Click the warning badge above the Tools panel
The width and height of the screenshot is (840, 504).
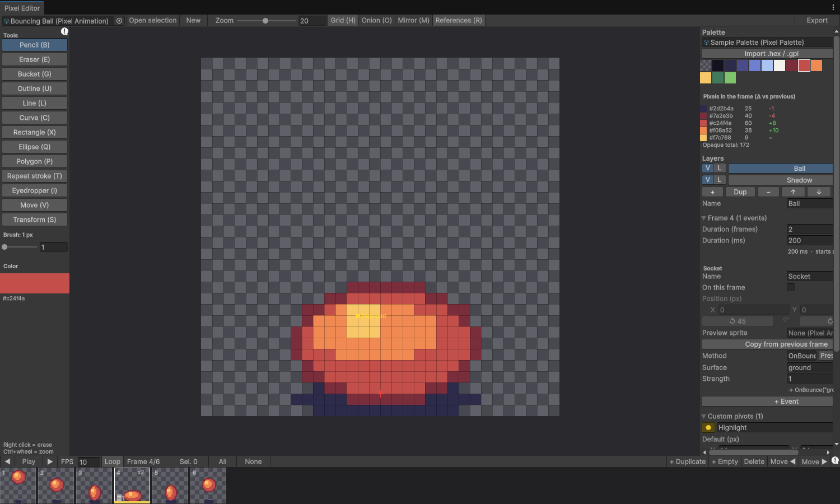pos(64,32)
